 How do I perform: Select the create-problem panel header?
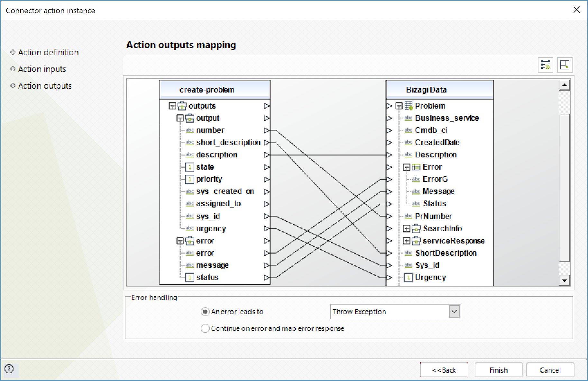tap(215, 90)
